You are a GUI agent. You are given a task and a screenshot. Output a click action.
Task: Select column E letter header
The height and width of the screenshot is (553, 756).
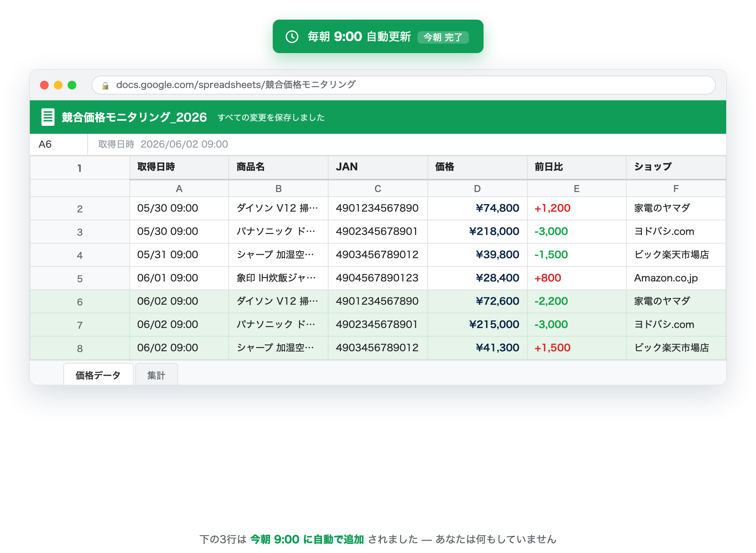(x=576, y=188)
